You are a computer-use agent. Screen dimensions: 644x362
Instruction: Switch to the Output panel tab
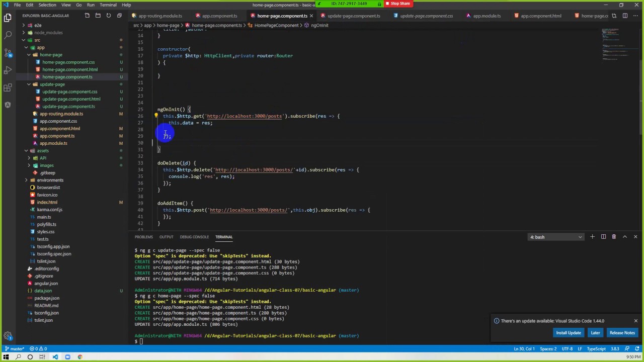tap(166, 237)
